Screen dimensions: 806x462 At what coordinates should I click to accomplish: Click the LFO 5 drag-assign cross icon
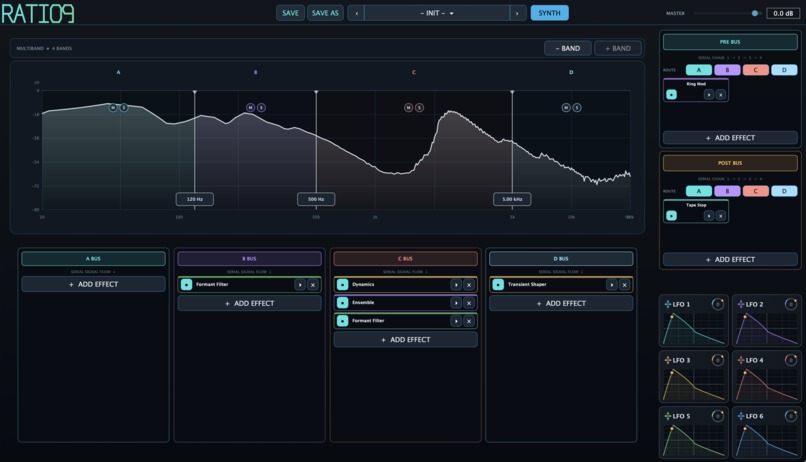point(668,416)
